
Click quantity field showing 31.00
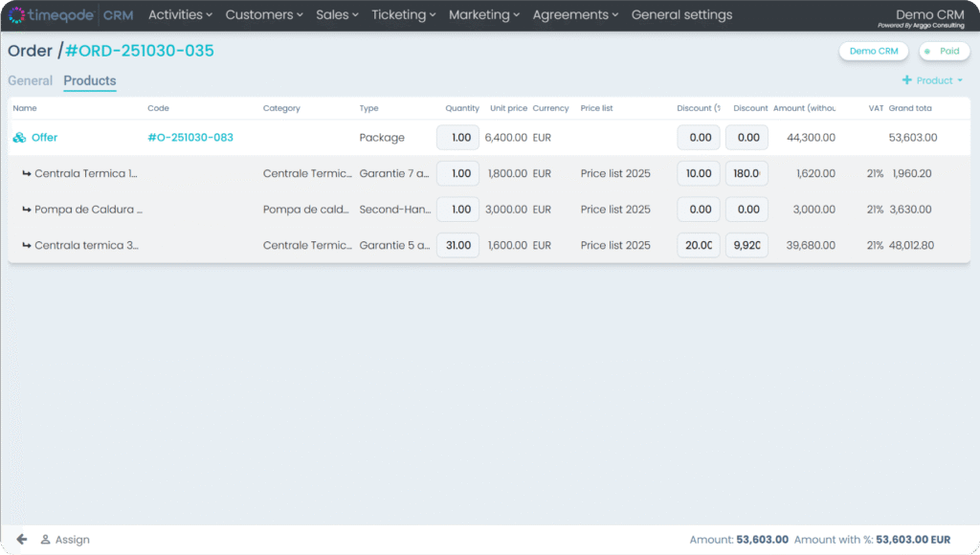(x=457, y=245)
